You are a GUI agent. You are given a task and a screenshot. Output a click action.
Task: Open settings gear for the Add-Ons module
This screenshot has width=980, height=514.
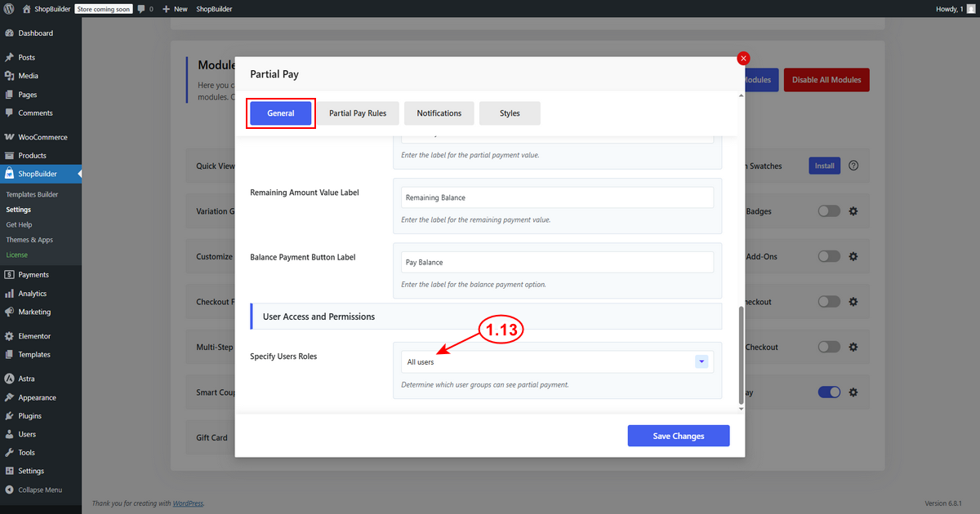point(853,256)
